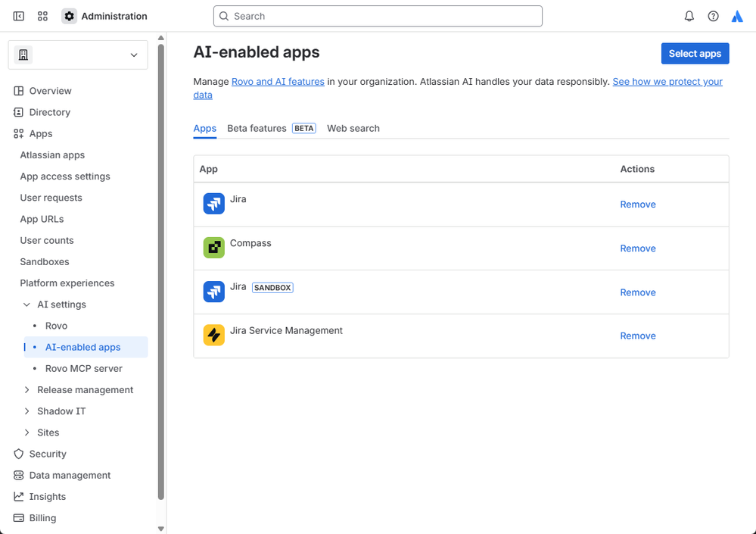Open the organization selector dropdown
The width and height of the screenshot is (756, 534).
point(78,55)
